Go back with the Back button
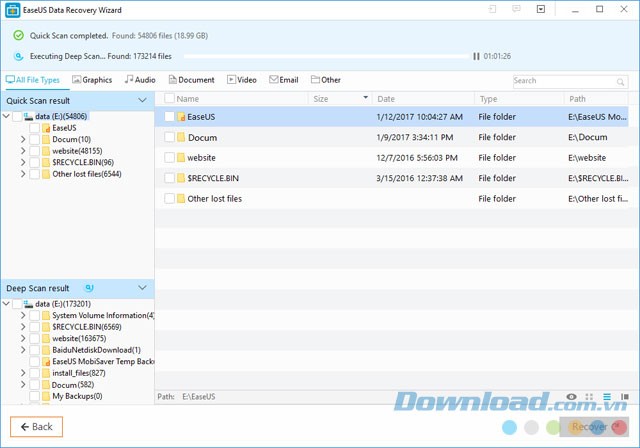Screen dimensions: 640x448 36,427
